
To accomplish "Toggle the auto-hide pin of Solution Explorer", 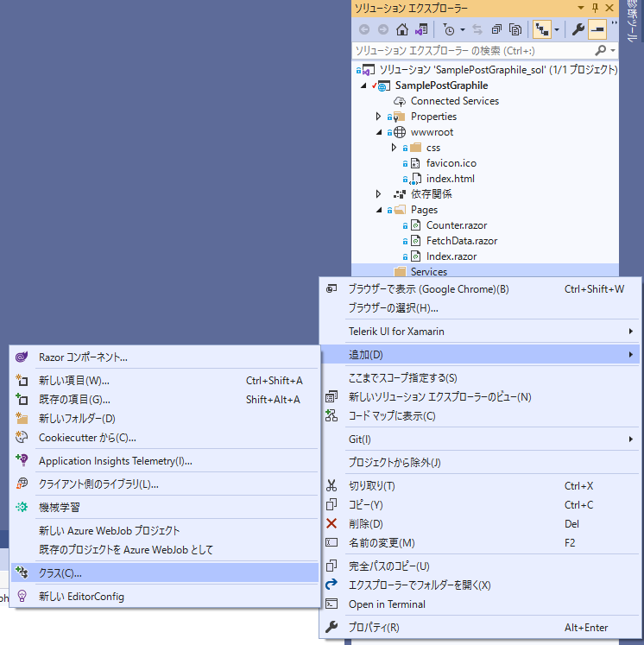I will point(595,8).
